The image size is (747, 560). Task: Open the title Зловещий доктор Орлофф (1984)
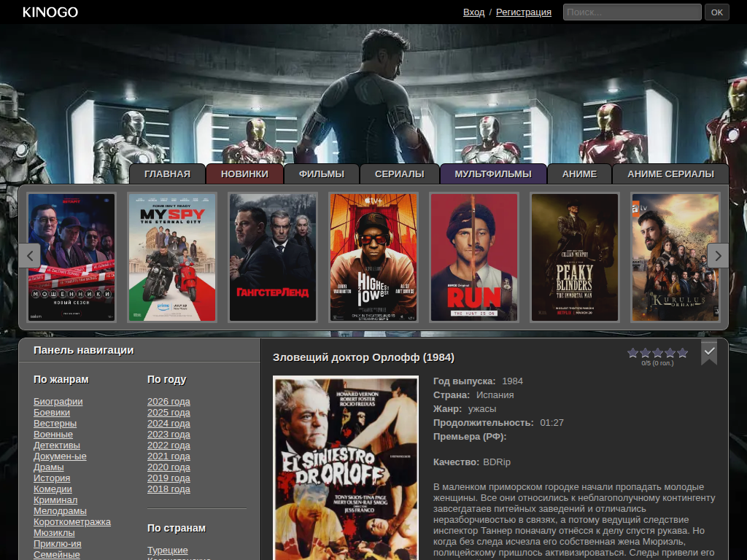click(x=363, y=357)
